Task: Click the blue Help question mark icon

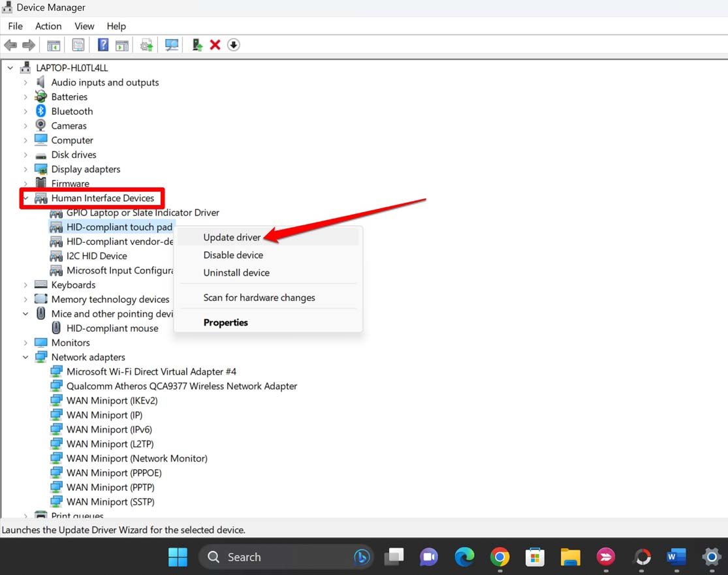Action: coord(103,44)
